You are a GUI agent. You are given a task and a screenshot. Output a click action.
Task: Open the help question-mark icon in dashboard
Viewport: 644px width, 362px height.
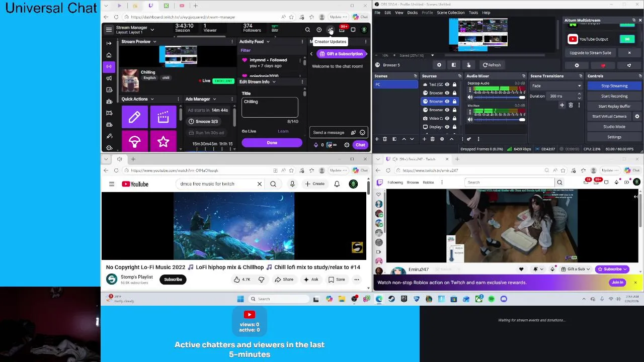point(319,30)
